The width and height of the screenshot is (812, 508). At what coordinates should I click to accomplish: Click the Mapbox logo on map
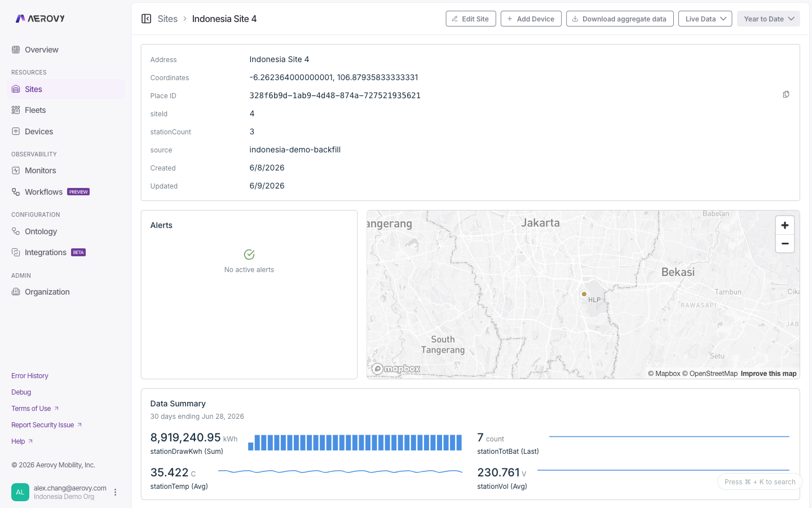[396, 369]
